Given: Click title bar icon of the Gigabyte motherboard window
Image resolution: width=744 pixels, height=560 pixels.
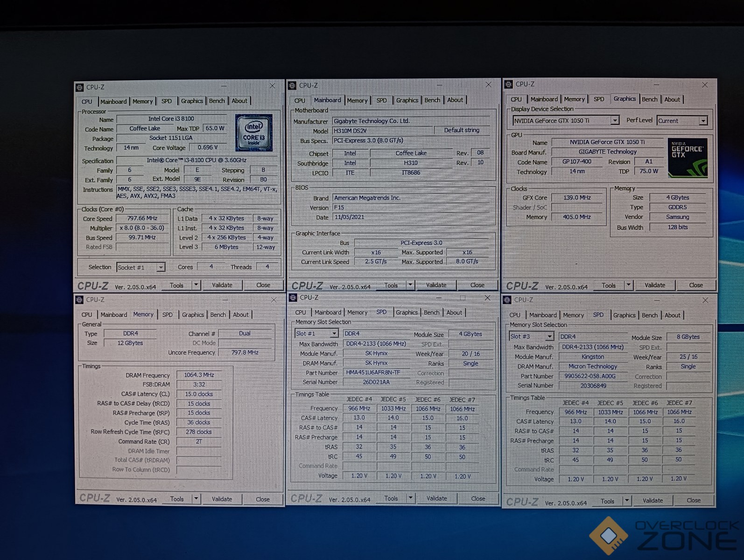Looking at the screenshot, I should [x=293, y=85].
